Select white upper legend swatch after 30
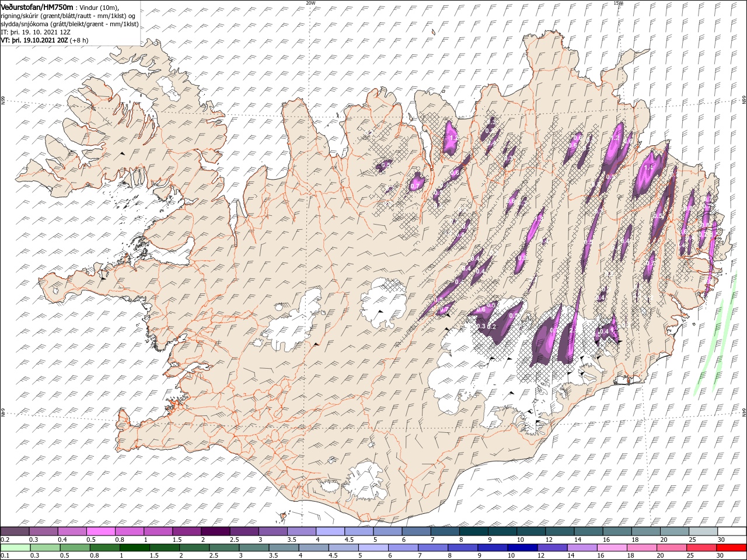Image resolution: width=747 pixels, height=560 pixels. 732,531
